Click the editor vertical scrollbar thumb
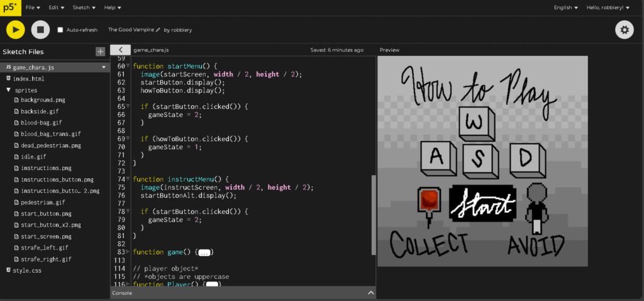The image size is (644, 301). point(374,215)
